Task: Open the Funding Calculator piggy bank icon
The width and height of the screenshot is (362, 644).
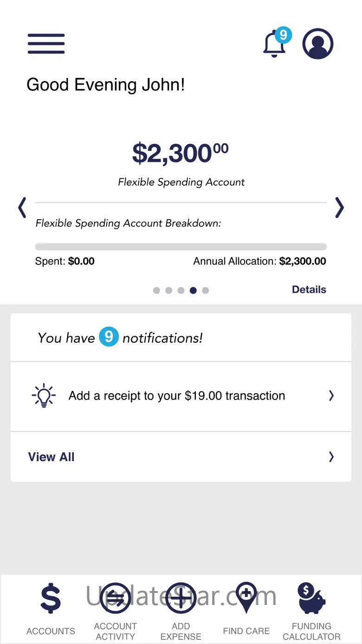Action: (311, 598)
